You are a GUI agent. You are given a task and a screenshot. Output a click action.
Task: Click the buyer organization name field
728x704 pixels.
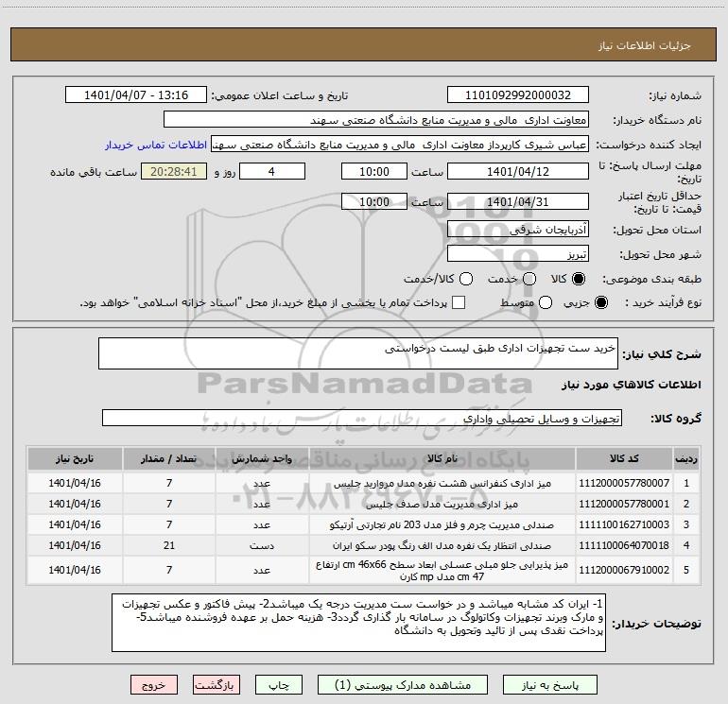click(376, 120)
